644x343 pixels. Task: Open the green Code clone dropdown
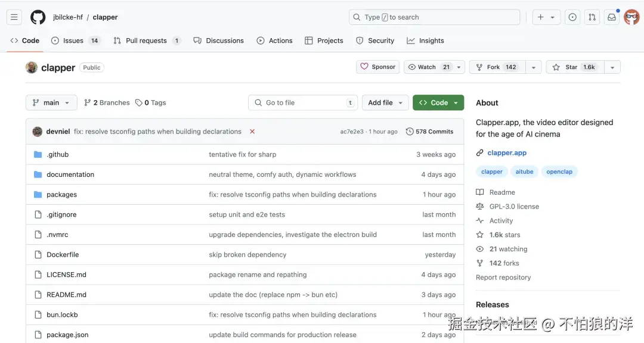438,102
